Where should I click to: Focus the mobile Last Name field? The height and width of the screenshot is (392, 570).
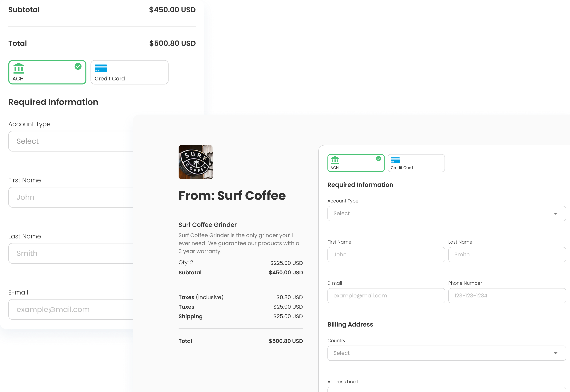click(71, 253)
